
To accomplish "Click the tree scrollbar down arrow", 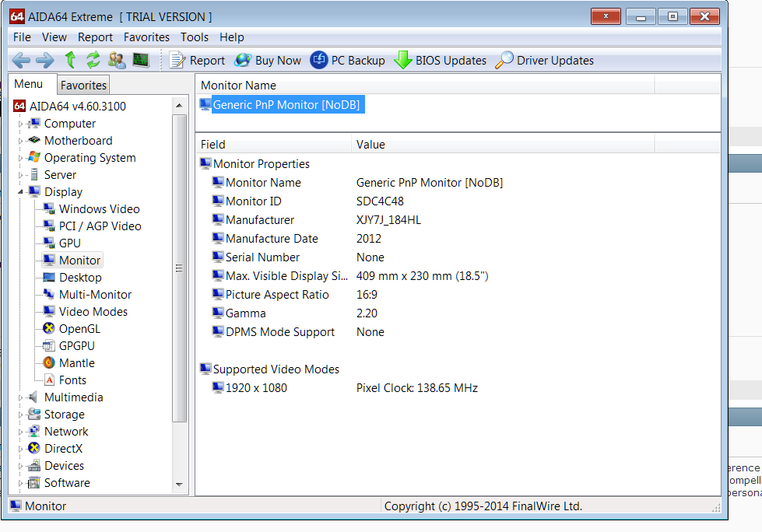I will pyautogui.click(x=179, y=485).
